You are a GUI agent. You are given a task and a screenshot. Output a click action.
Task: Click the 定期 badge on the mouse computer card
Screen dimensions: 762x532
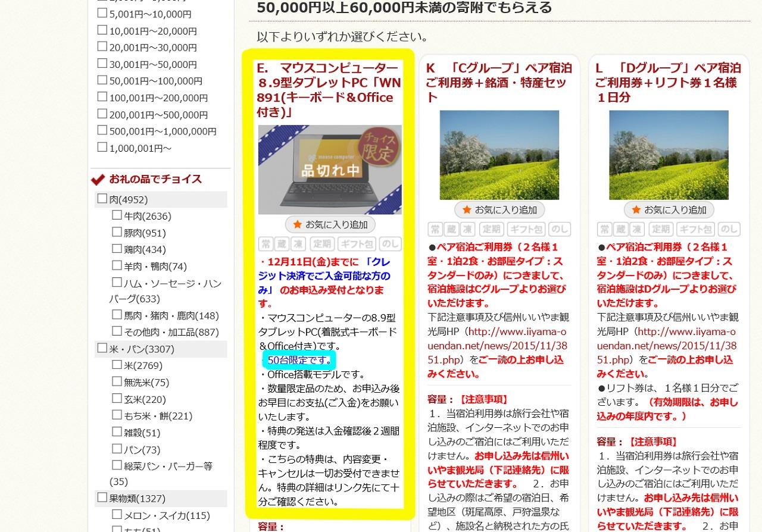click(322, 243)
